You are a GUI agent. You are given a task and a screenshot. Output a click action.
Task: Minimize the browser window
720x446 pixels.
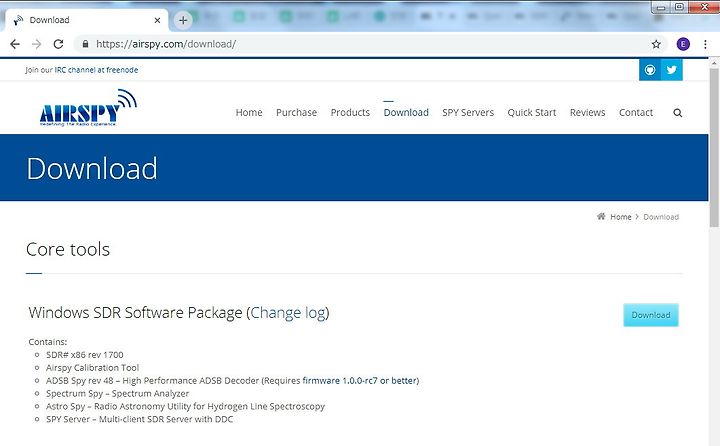tap(661, 7)
